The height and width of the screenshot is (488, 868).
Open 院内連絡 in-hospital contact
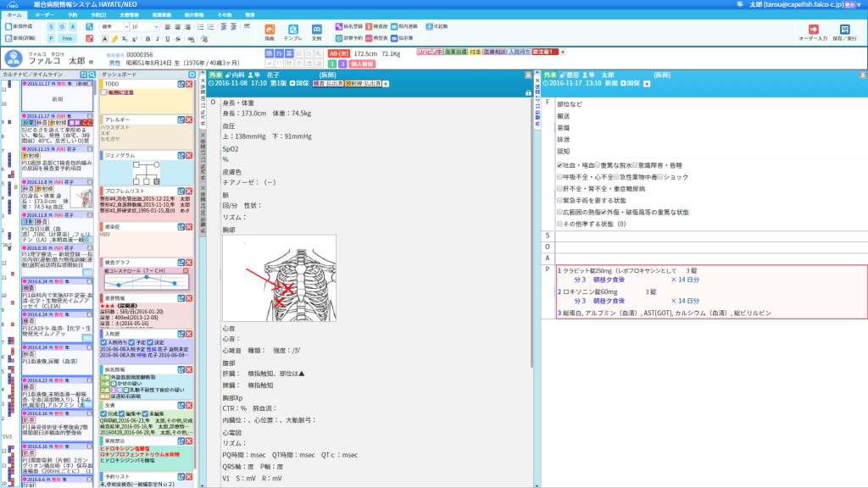404,26
